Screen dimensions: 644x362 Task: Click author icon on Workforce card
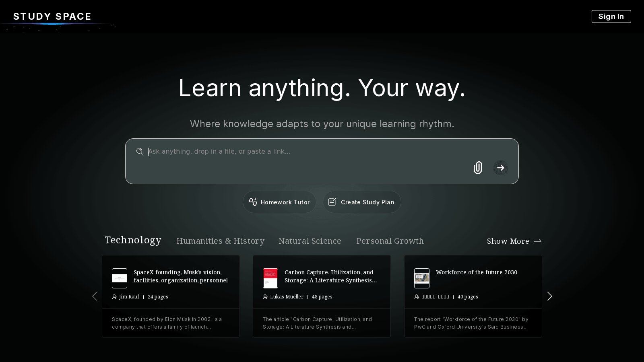417,297
